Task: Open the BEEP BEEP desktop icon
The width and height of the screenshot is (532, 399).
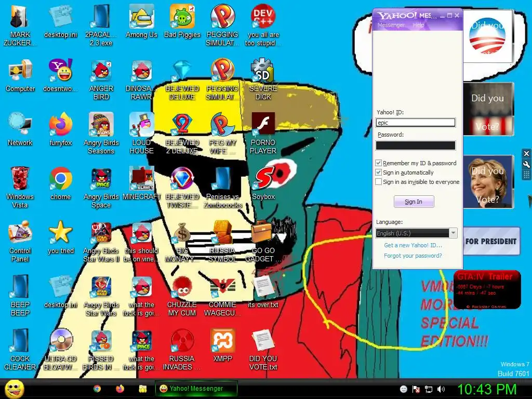Action: [20, 295]
